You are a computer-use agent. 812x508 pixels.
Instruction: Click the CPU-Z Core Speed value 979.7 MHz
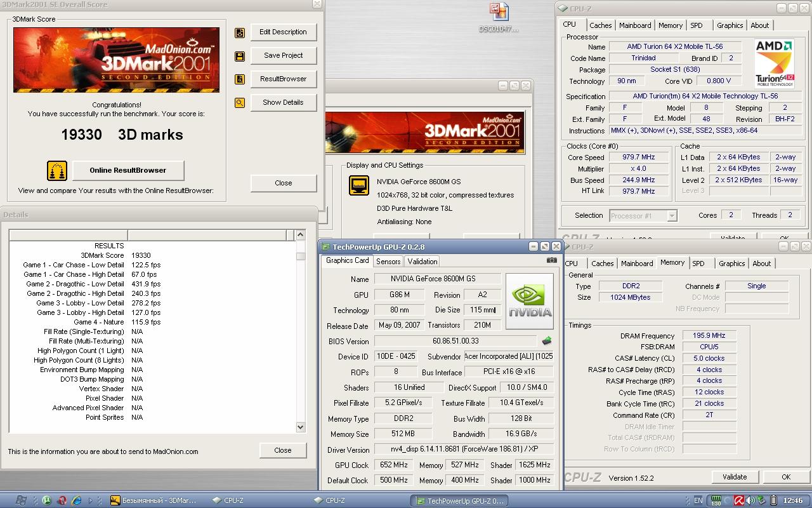click(638, 157)
